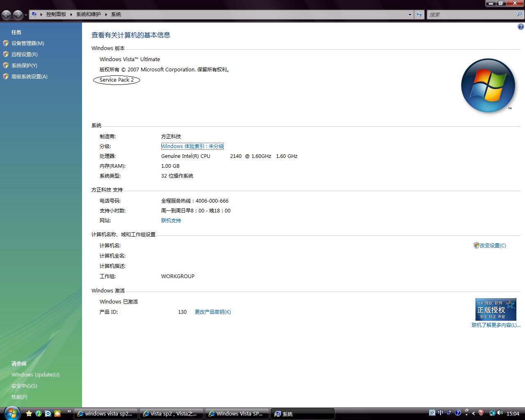Viewport: 525px width, 420px height.
Task: Switch to 'vista sp2 , Vista之...' taskbar window
Action: tap(171, 413)
